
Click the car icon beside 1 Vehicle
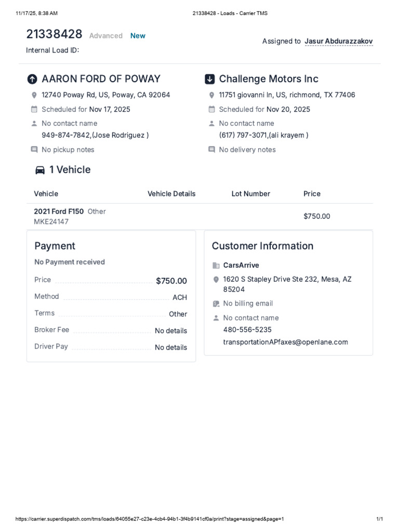click(40, 170)
